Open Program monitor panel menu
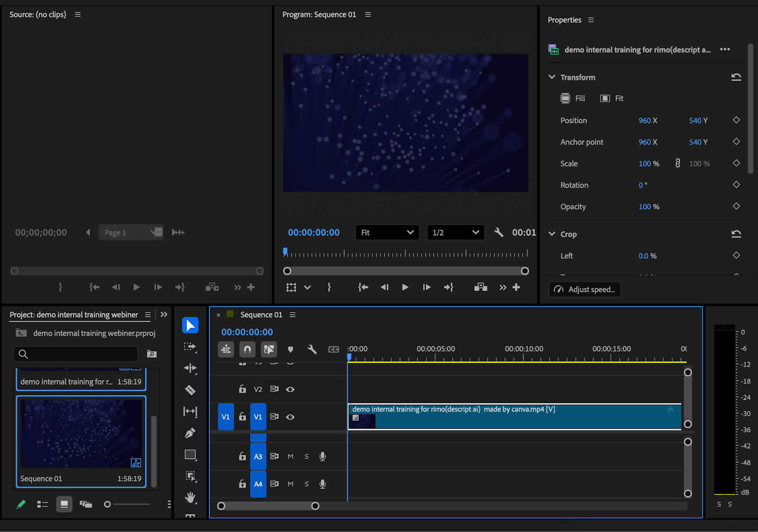The width and height of the screenshot is (758, 532). pyautogui.click(x=368, y=15)
